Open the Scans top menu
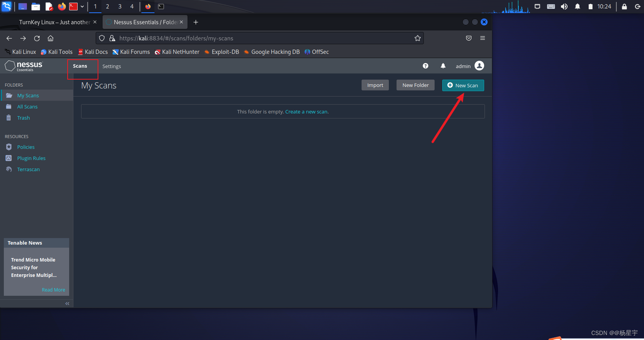Screen dimensions: 644x340 (80, 66)
